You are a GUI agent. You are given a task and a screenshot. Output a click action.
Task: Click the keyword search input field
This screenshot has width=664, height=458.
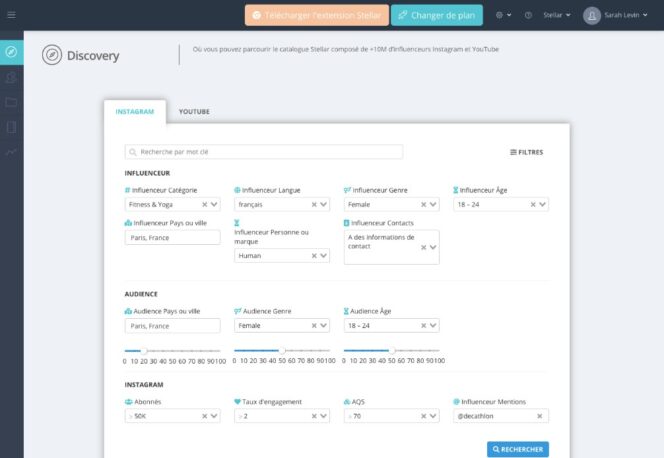tap(264, 152)
